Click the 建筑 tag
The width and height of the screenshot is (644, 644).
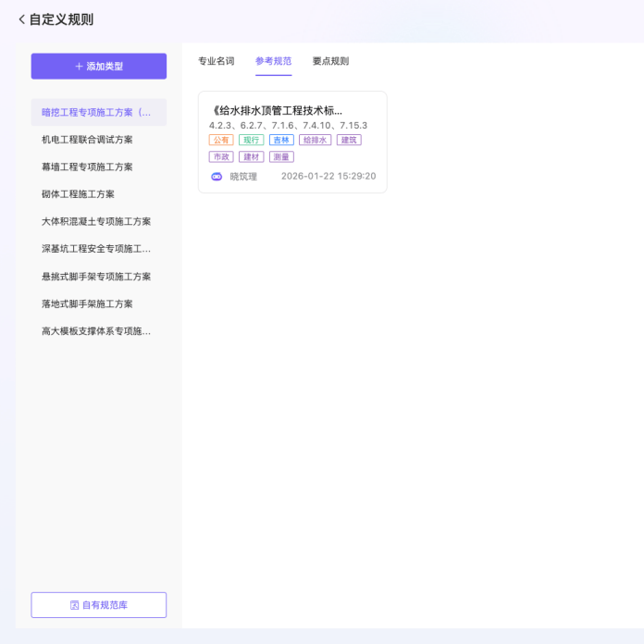349,140
